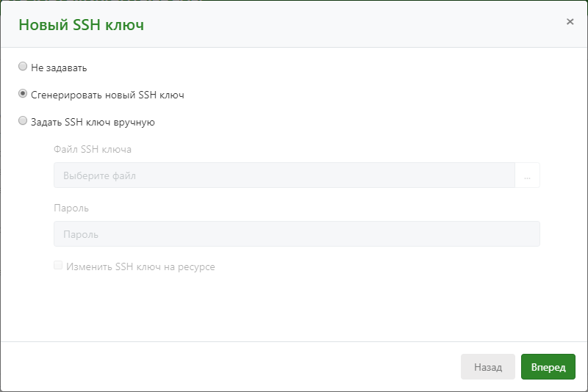Click the "Новый SSH ключ" dialog title
This screenshot has width=588, height=392.
click(x=81, y=25)
